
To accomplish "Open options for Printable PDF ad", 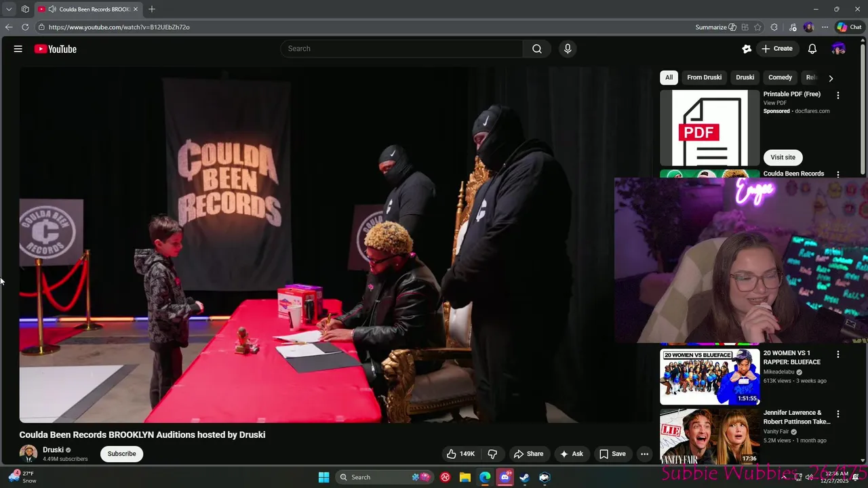I will point(838,96).
